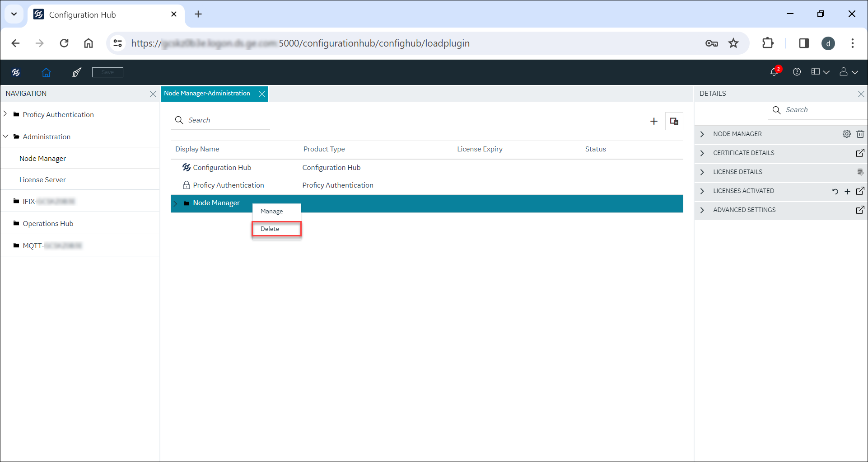Click the LICENSE DETAILS list icon
This screenshot has height=462, width=868.
tap(860, 172)
